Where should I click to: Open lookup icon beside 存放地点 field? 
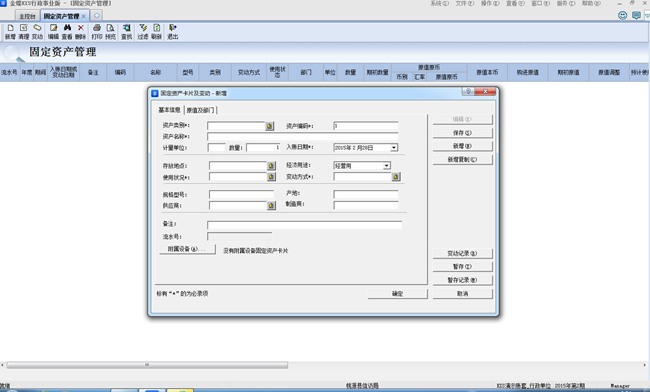click(x=271, y=166)
